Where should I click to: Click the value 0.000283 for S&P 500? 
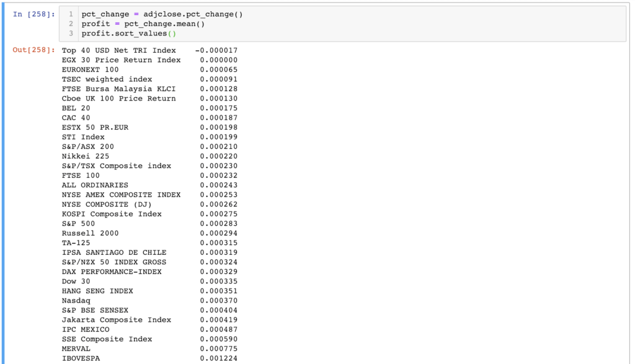(x=219, y=223)
